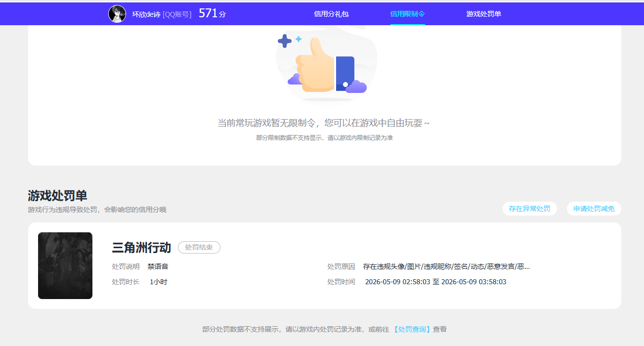
Task: Click the 处罚时间 label
Action: (x=341, y=282)
